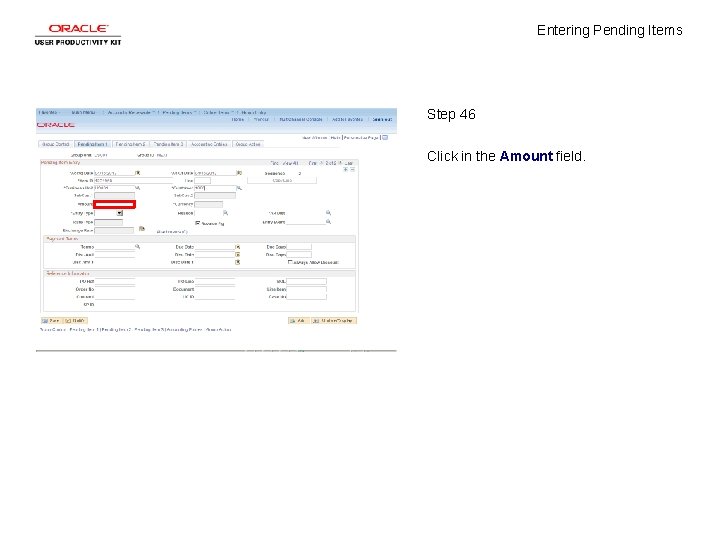Open the Accounts Receivable breadcrumb menu
The width and height of the screenshot is (720, 540).
point(131,112)
